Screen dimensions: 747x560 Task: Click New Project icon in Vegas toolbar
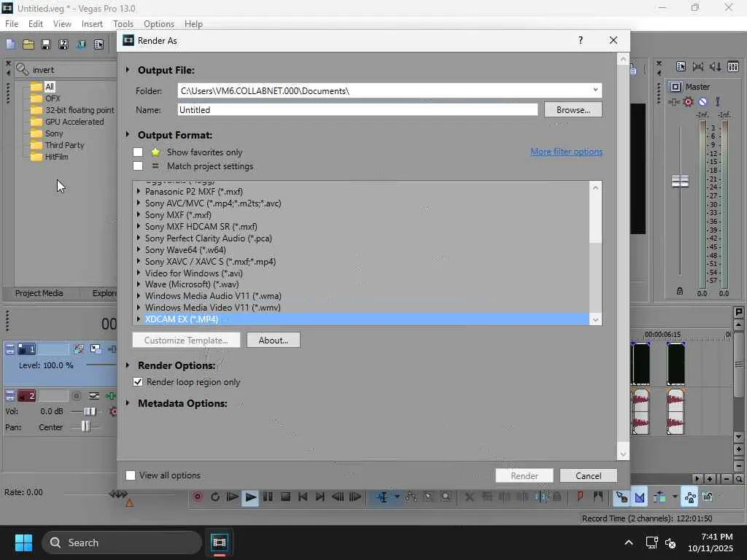pyautogui.click(x=10, y=44)
